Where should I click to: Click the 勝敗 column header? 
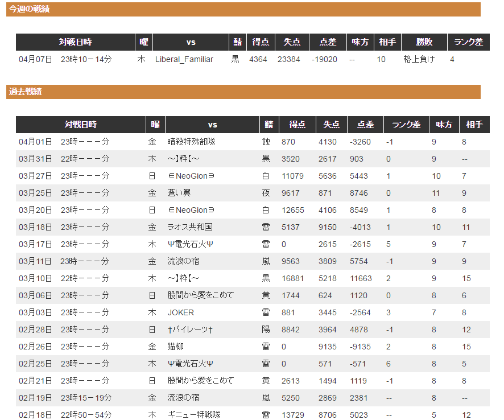tap(424, 42)
